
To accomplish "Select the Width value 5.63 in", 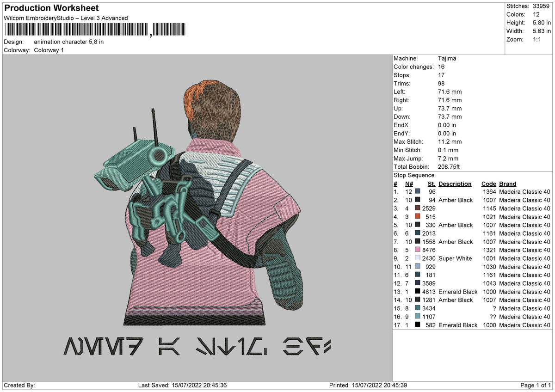I will click(542, 31).
